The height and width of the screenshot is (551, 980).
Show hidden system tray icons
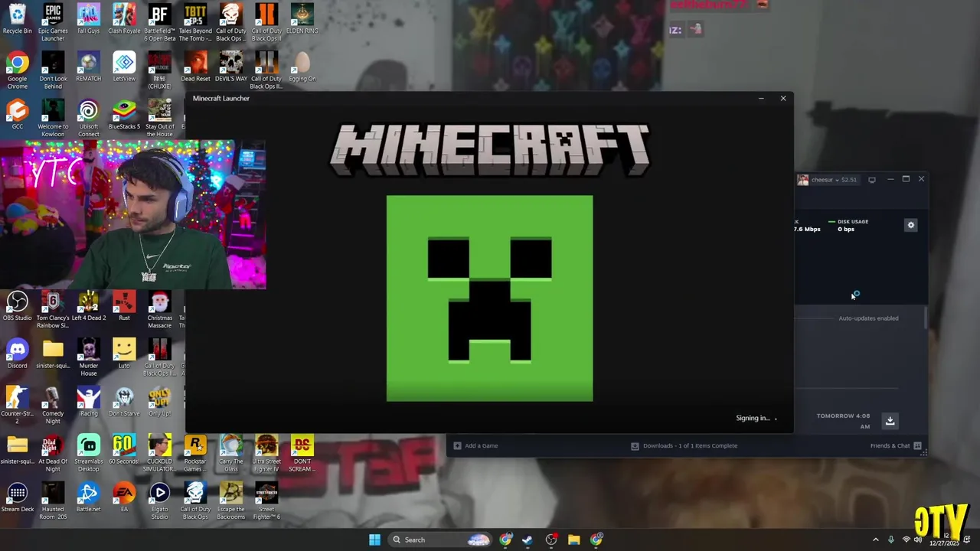[876, 540]
